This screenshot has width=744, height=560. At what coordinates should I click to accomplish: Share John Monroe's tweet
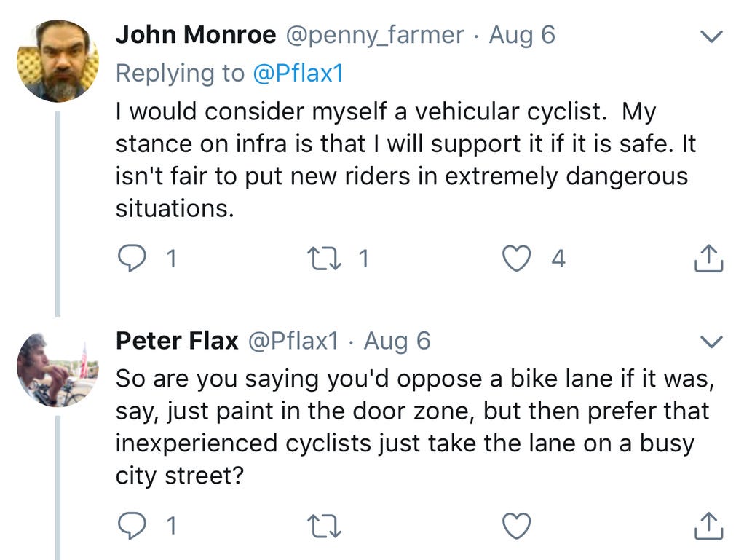point(709,259)
